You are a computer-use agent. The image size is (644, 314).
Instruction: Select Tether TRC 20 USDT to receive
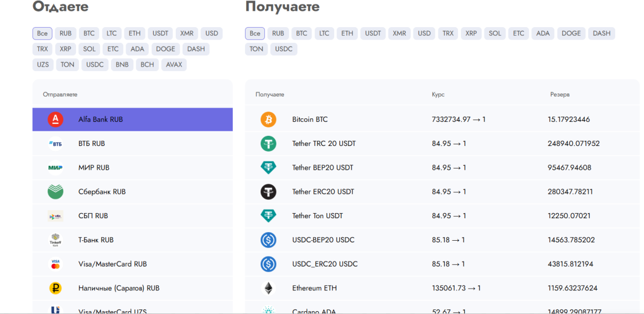[x=324, y=144]
